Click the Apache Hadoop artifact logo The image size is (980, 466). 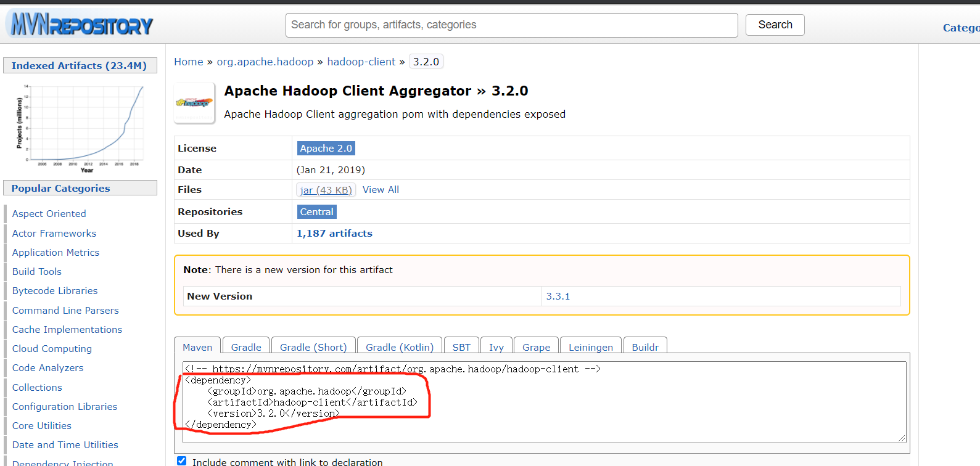194,103
